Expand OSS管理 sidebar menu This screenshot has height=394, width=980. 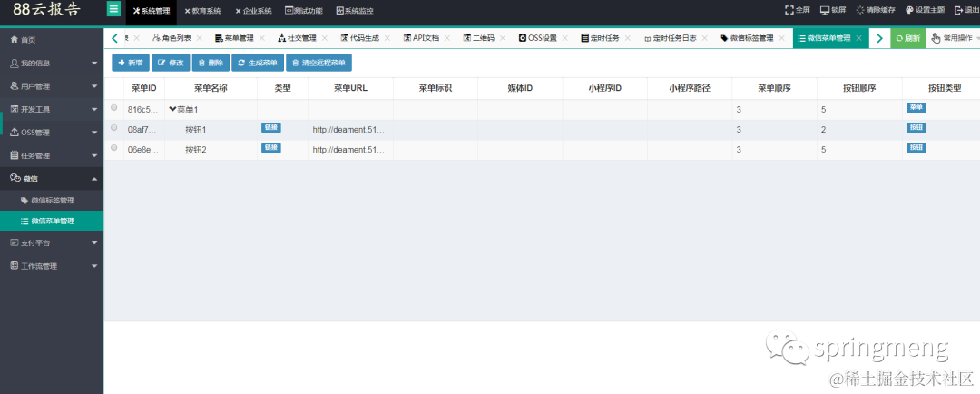point(51,133)
